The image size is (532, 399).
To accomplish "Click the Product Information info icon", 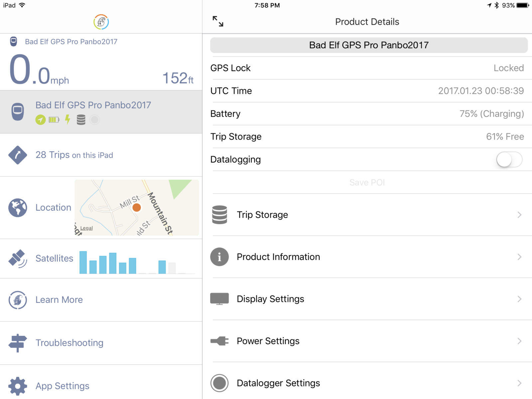I will click(219, 257).
